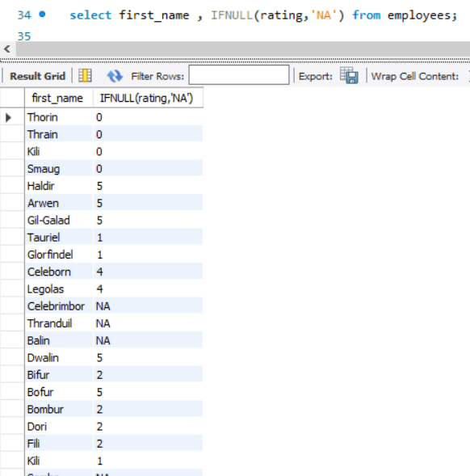Click the 'select' keyword in the query
This screenshot has width=470, height=476.
point(90,15)
